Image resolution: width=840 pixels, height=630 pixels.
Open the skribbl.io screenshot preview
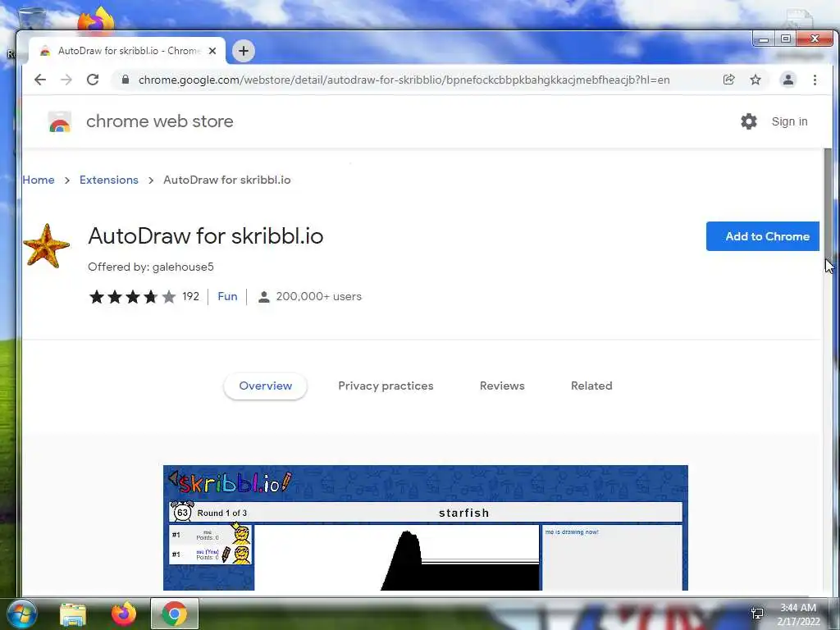(426, 527)
